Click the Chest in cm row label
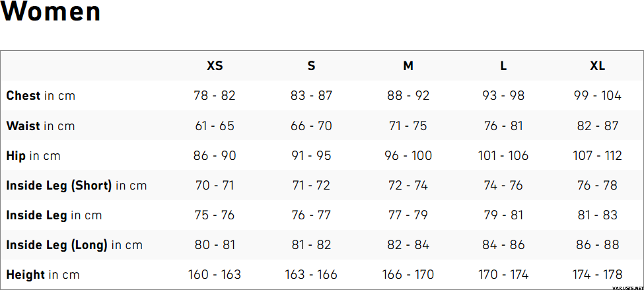 click(41, 96)
